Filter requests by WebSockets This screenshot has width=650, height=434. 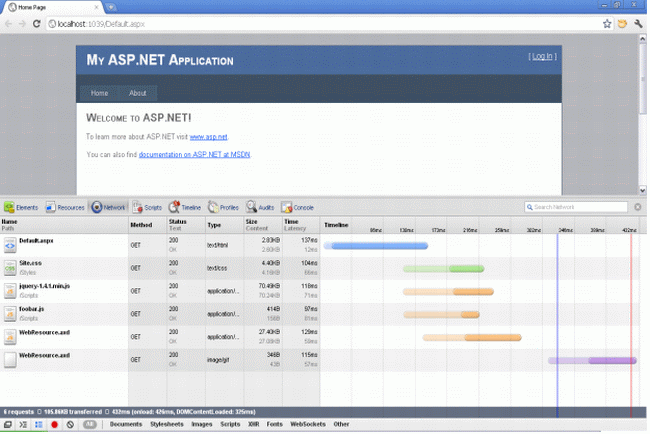click(308, 424)
